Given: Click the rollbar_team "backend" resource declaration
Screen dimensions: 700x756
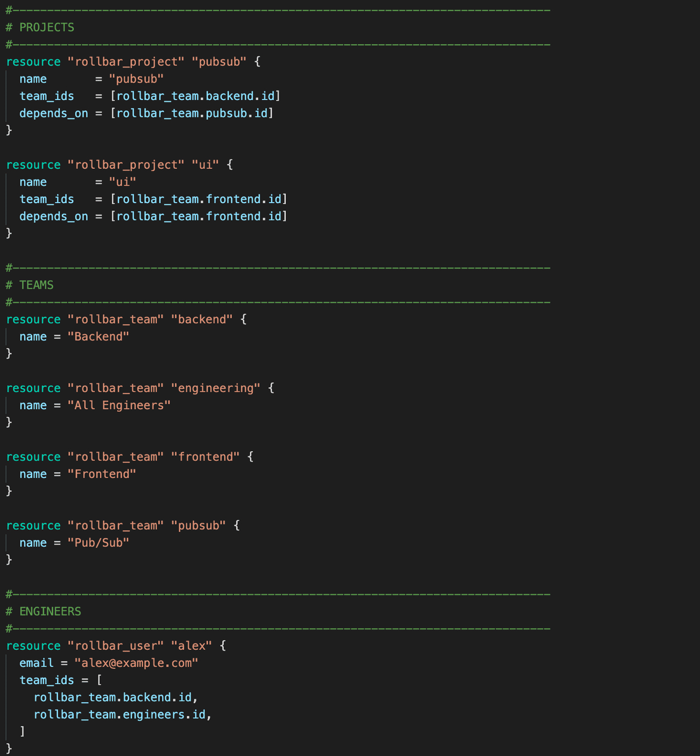Looking at the screenshot, I should click(126, 319).
